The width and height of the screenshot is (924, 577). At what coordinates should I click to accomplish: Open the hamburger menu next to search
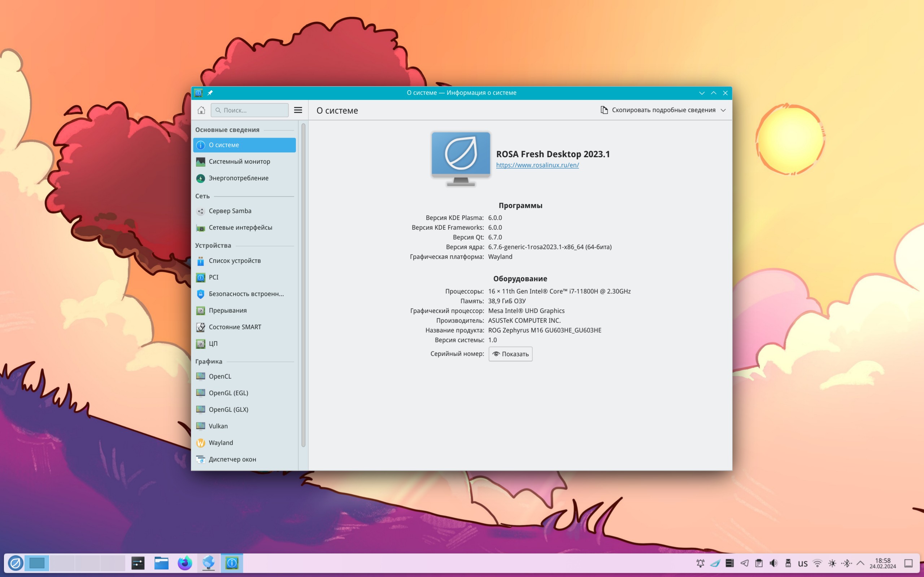click(298, 110)
